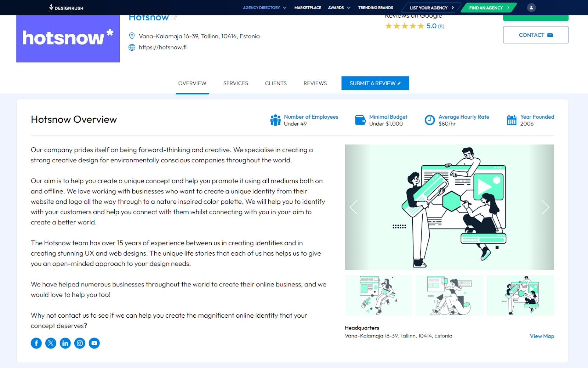Click the Minimal Budget wallet icon
Screen dimensions: 588x368
tap(360, 120)
